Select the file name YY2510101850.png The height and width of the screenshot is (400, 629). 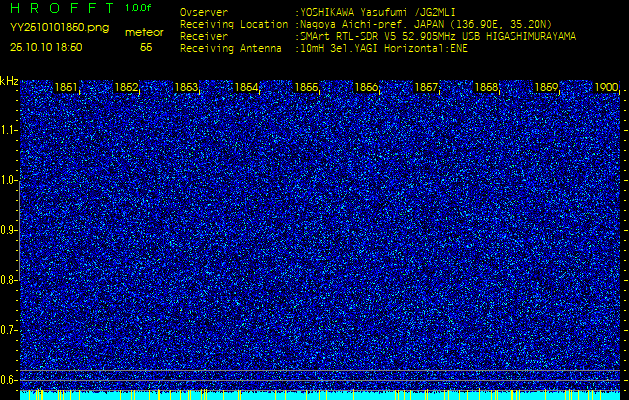click(x=59, y=28)
